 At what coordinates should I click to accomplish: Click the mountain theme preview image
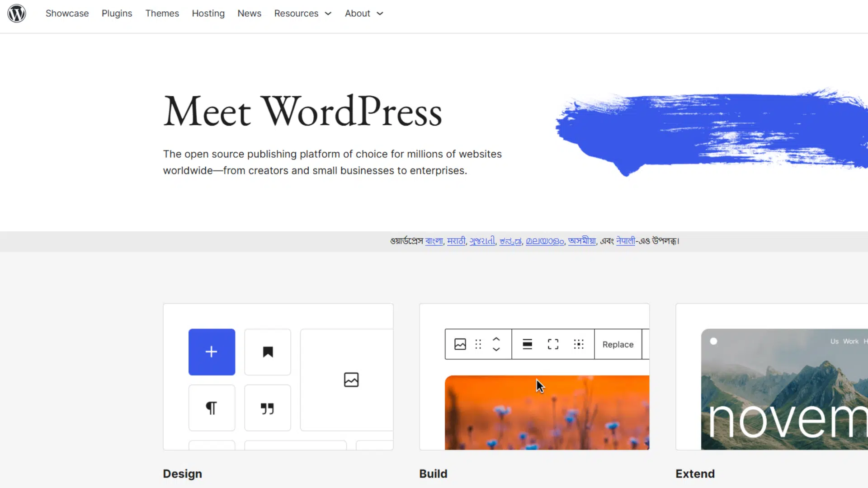[x=784, y=389]
